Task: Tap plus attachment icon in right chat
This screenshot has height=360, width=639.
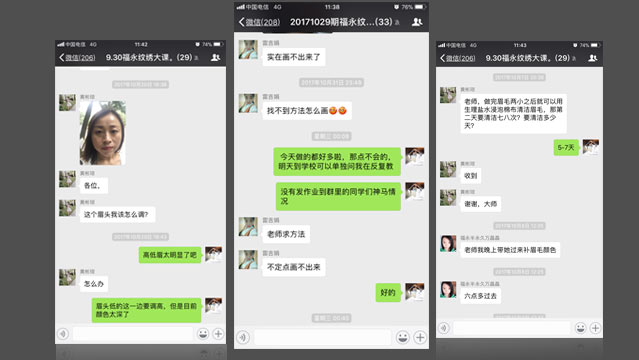Action: click(595, 328)
